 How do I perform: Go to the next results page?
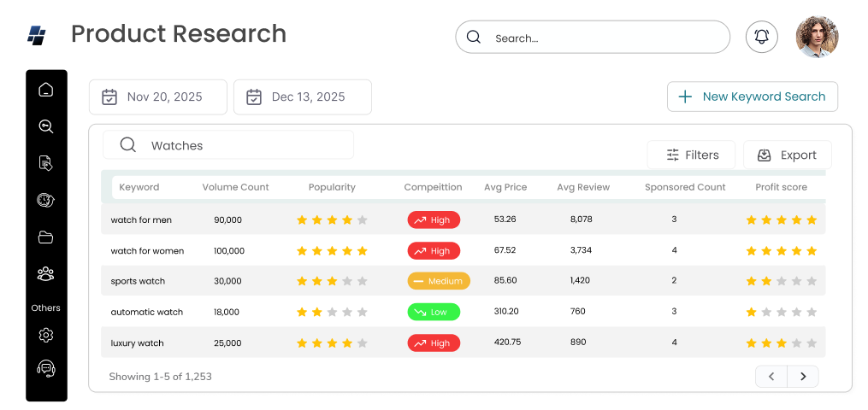pyautogui.click(x=803, y=376)
